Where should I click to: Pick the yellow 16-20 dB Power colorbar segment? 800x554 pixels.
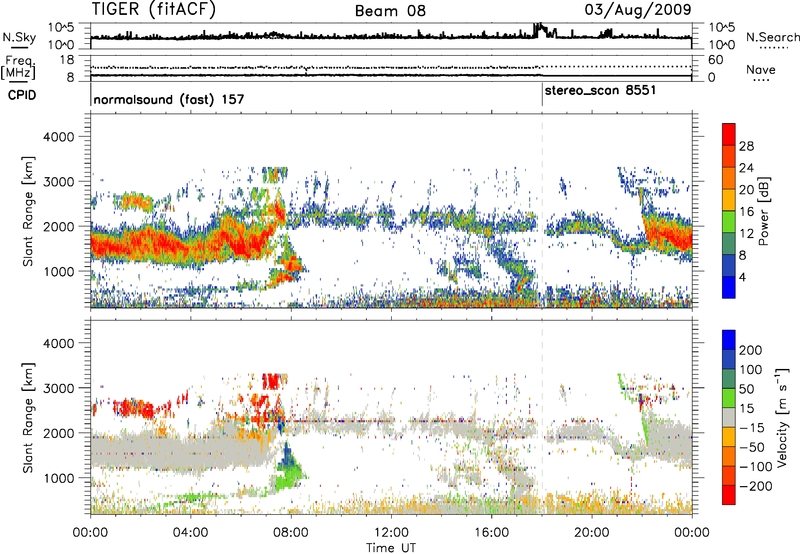729,199
